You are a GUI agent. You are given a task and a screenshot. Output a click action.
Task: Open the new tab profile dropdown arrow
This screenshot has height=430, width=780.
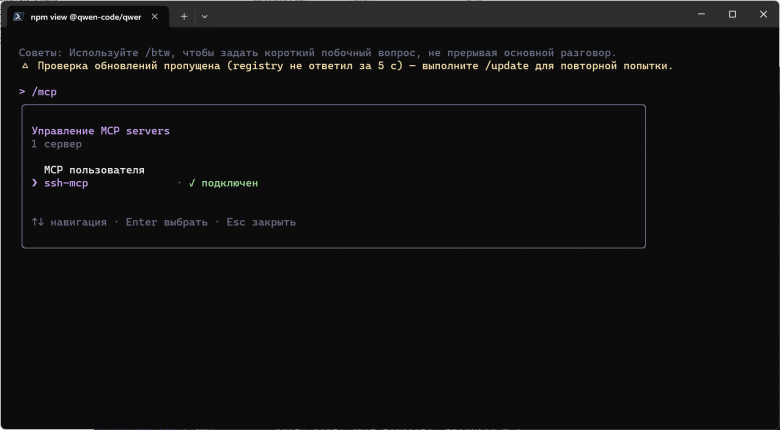(x=204, y=16)
